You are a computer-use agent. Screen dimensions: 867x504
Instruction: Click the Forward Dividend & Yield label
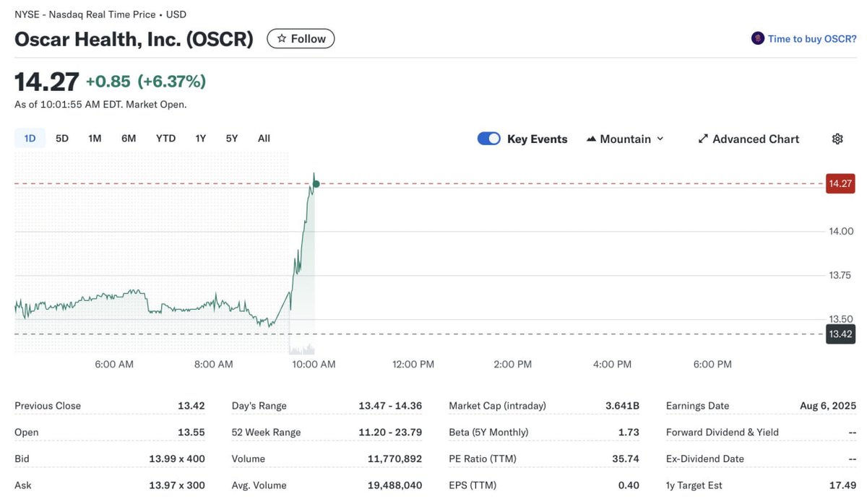[722, 433]
